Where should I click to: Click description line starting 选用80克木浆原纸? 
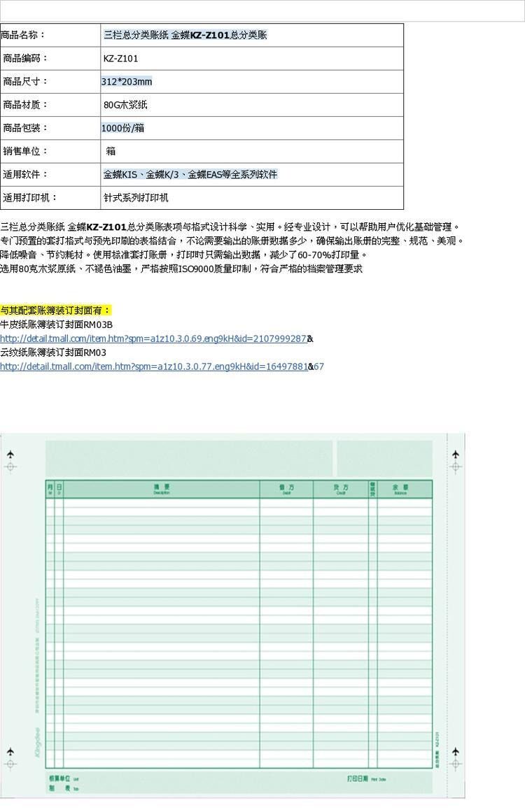pyautogui.click(x=181, y=269)
